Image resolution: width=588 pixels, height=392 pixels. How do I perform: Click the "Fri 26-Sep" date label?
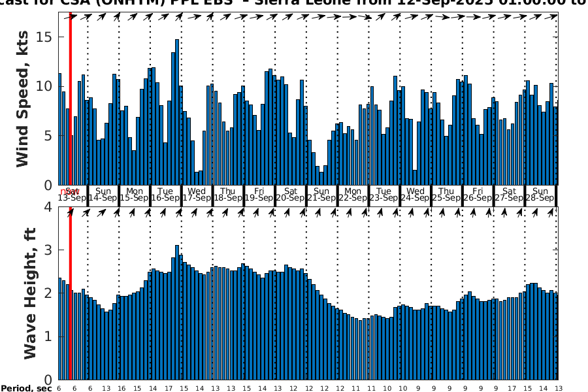click(x=478, y=194)
